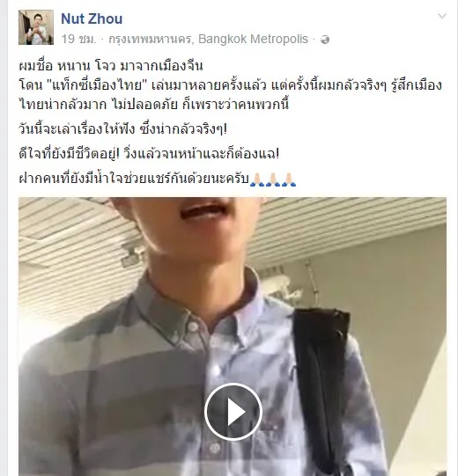Click the first praying hands emoji
Viewport: 458px width, 476px height.
point(257,179)
